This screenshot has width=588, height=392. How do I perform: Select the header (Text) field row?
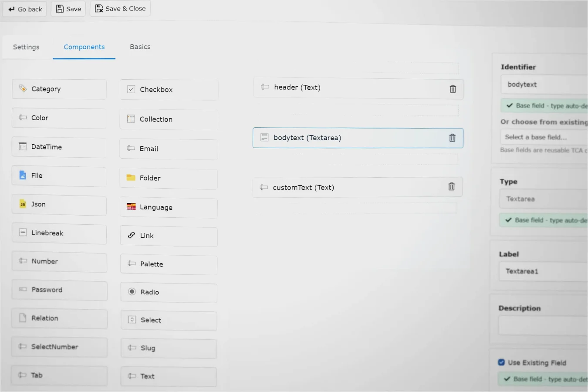[358, 88]
